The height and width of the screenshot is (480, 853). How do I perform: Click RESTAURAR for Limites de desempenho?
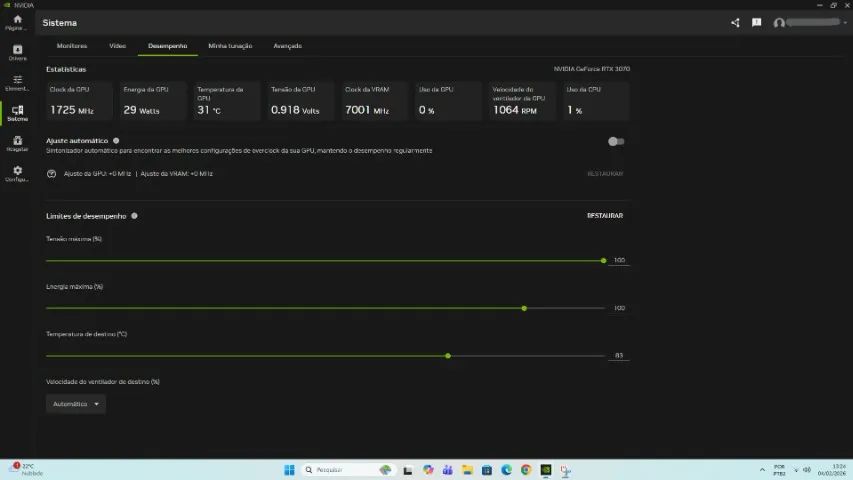click(605, 216)
